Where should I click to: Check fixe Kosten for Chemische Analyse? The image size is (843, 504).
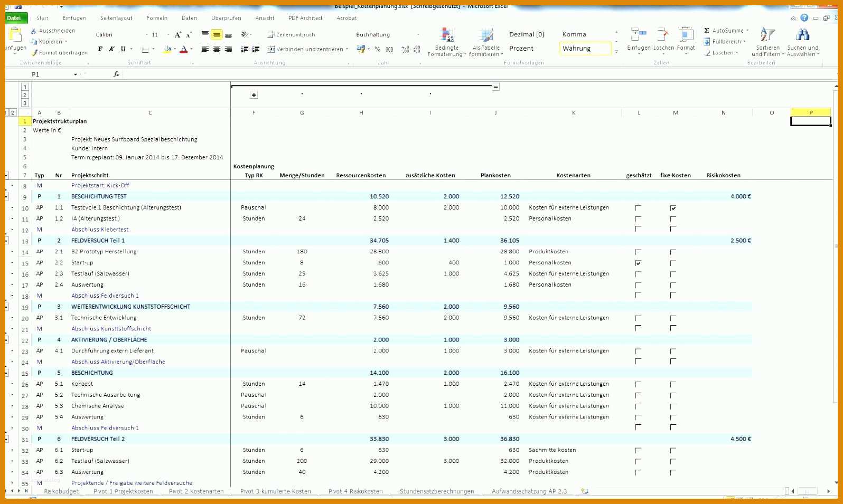(673, 406)
